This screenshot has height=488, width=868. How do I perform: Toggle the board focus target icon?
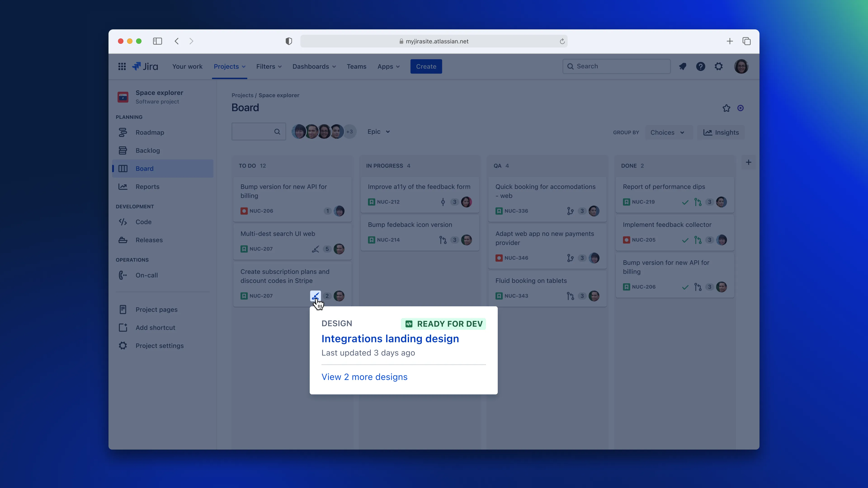pyautogui.click(x=740, y=108)
